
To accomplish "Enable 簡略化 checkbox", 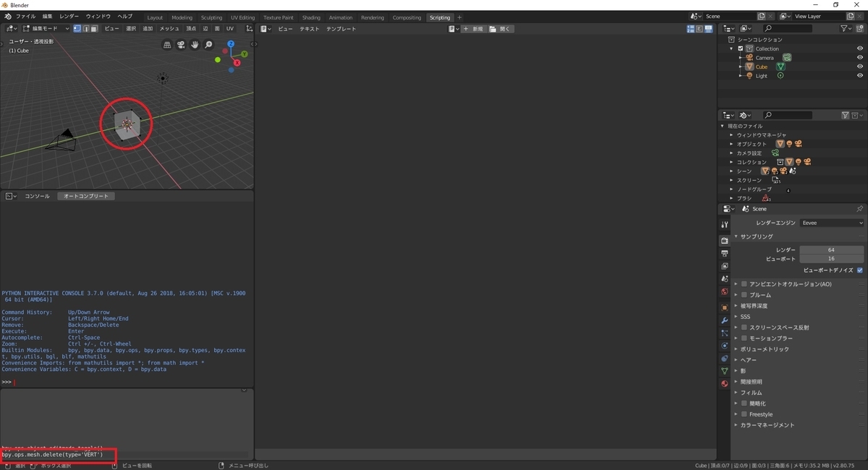I will 744,403.
